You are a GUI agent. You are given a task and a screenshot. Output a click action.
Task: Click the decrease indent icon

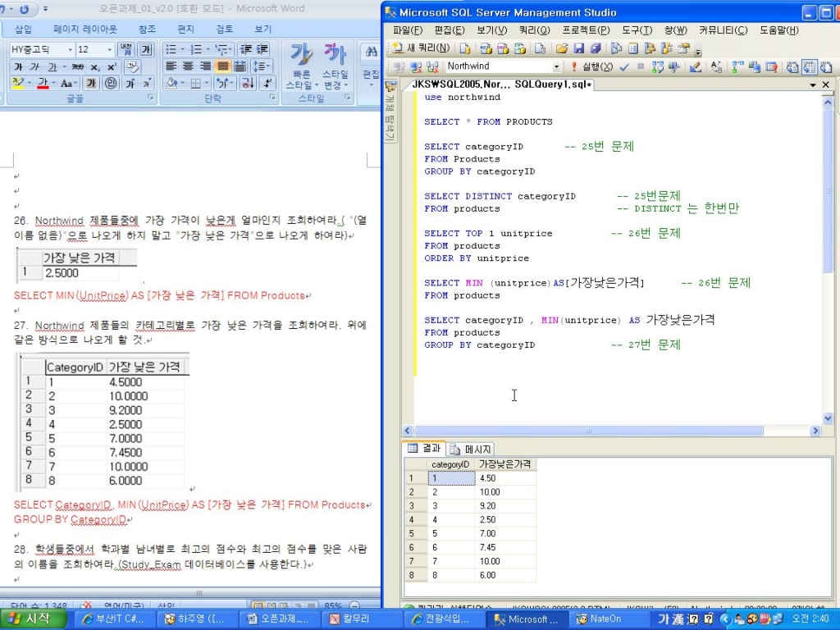[x=245, y=50]
